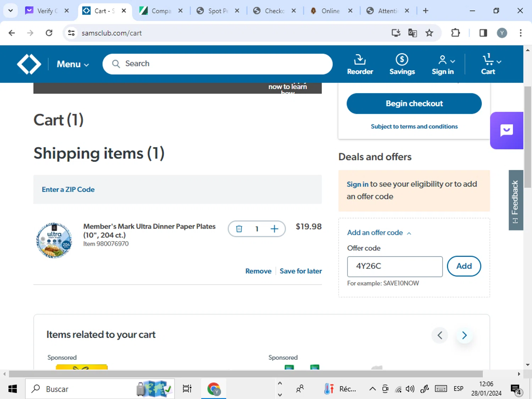Toggle the browser side panel icon
The height and width of the screenshot is (399, 532).
click(483, 33)
